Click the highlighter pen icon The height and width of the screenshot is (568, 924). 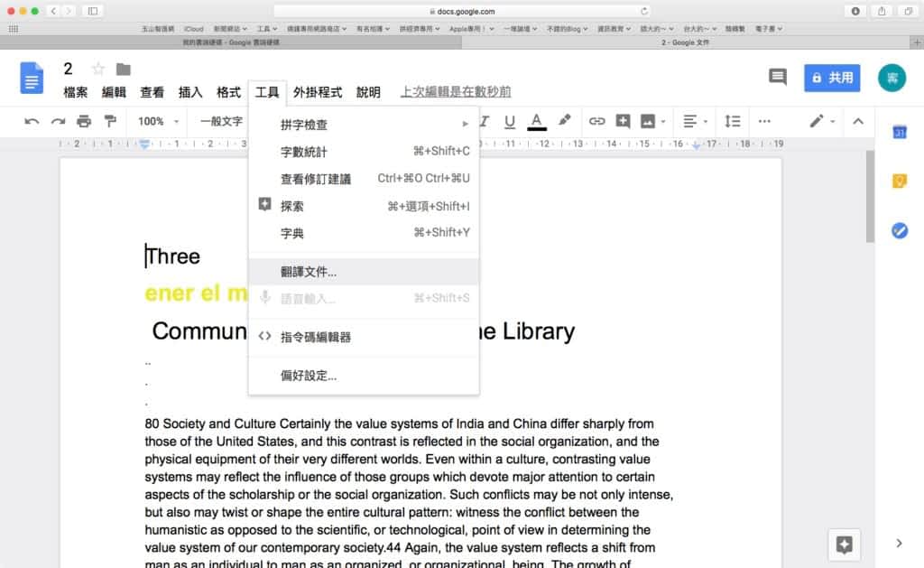(x=565, y=121)
